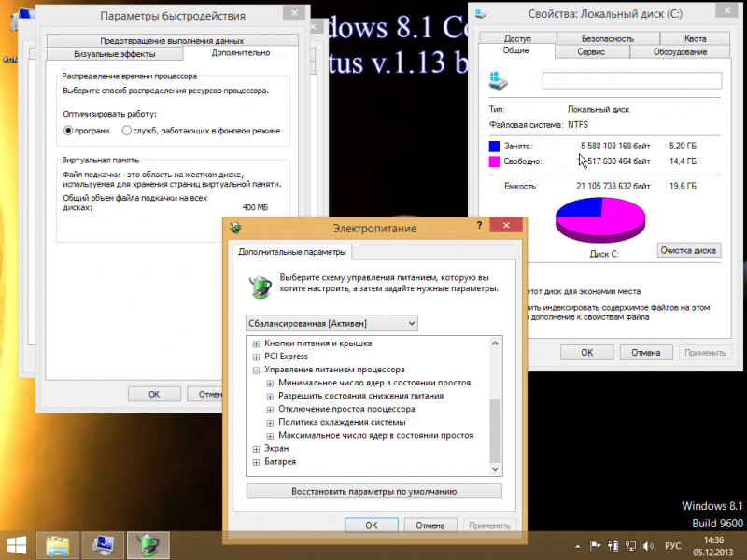Click the disk volume label input field

(632, 80)
